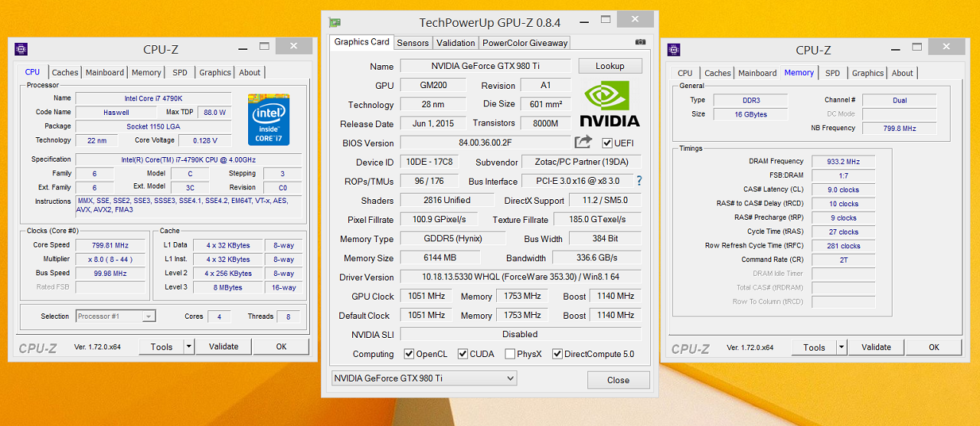Screen dimensions: 980x426
Task: Click the NVIDIA SLI Disabled field
Action: (x=521, y=334)
